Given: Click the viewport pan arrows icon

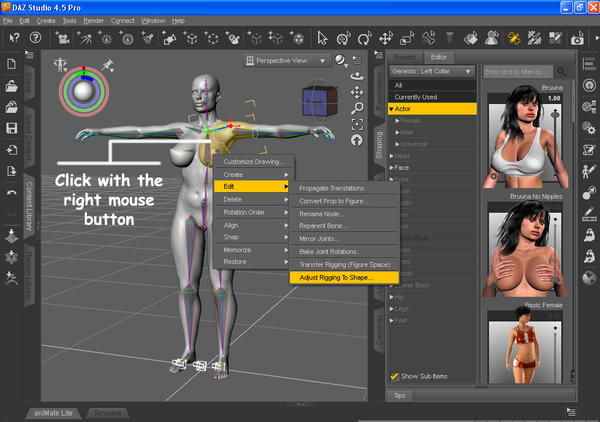Looking at the screenshot, I should tap(357, 93).
